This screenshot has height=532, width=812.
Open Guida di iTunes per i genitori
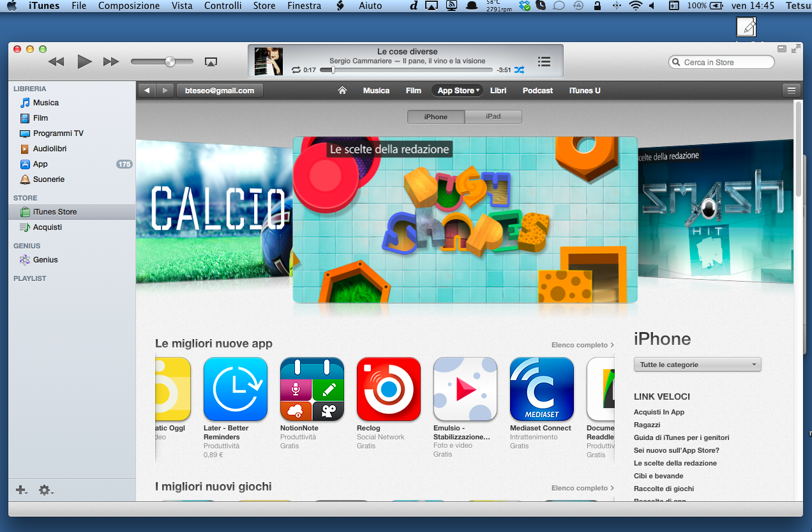pos(681,437)
